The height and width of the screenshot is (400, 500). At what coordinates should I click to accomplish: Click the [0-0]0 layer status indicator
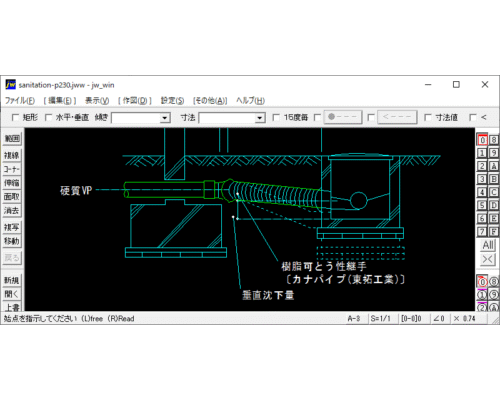tap(411, 319)
